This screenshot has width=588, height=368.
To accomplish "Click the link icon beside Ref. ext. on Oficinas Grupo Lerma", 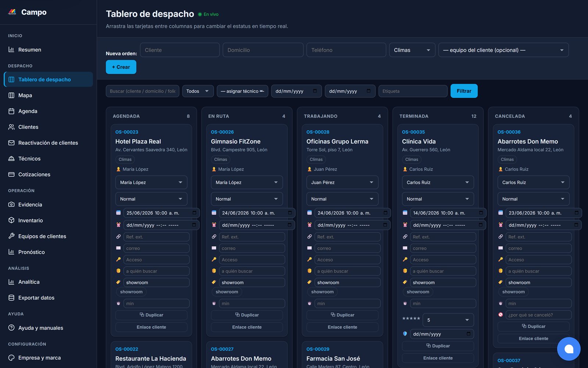I will click(309, 237).
